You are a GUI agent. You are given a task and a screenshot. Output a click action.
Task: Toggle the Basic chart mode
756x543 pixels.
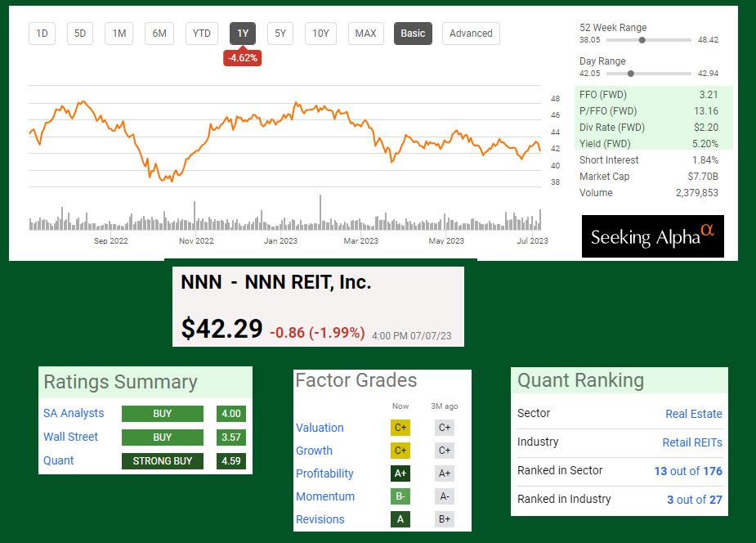pyautogui.click(x=413, y=34)
